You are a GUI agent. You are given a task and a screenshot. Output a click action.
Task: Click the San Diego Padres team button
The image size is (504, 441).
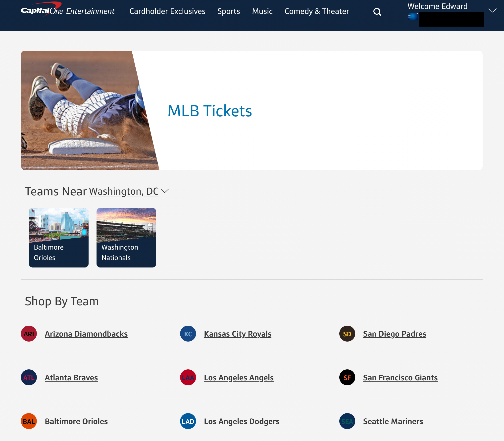click(394, 334)
